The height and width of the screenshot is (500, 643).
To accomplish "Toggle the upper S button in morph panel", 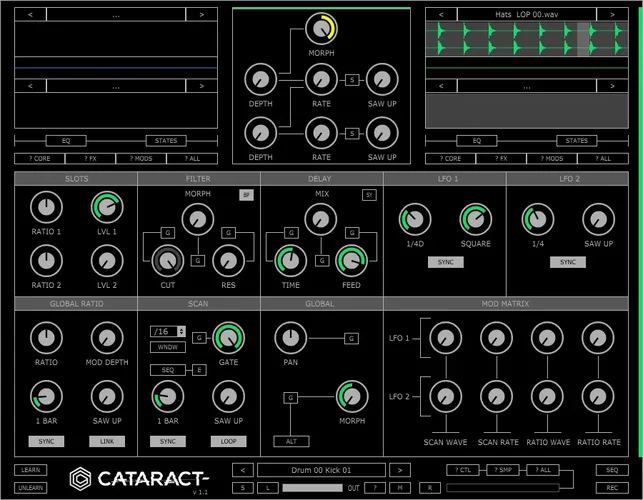I will point(352,80).
